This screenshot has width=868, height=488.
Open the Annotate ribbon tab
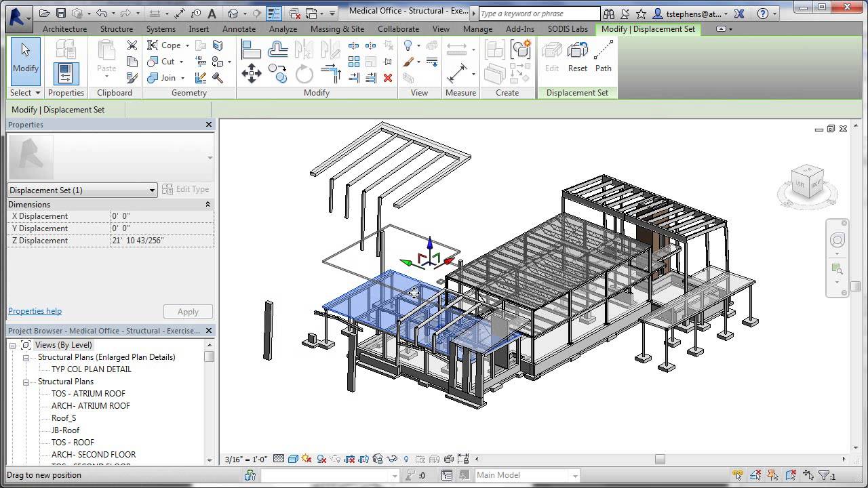(x=239, y=29)
